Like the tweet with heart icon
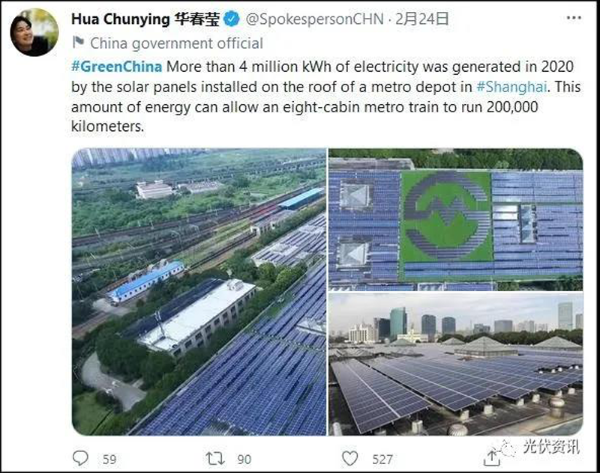The width and height of the screenshot is (600, 473). click(x=350, y=458)
